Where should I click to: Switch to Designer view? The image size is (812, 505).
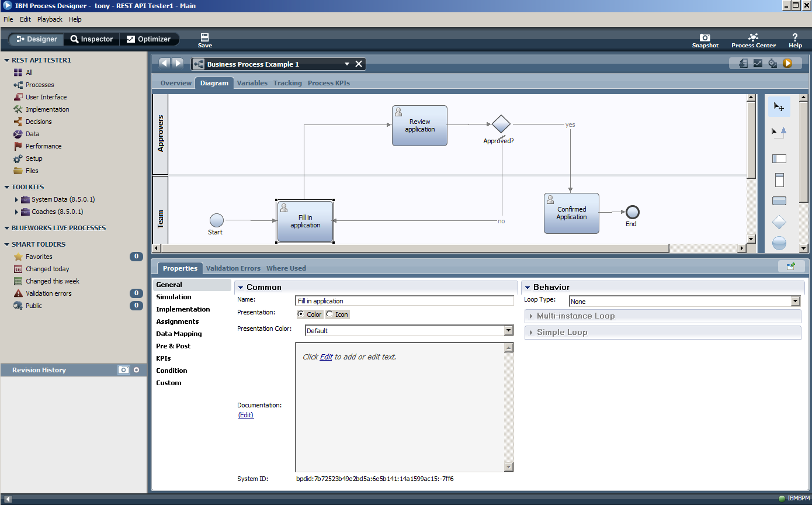36,39
